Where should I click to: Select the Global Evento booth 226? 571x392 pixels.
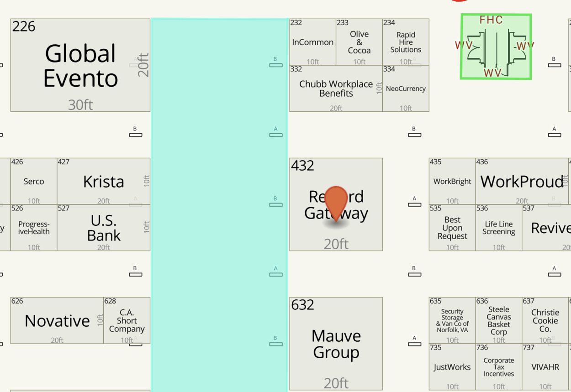(x=80, y=65)
